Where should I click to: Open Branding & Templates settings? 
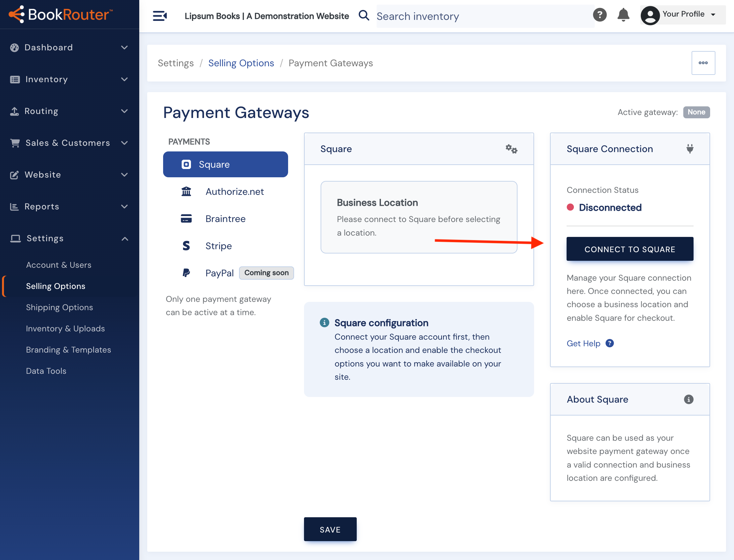[68, 349]
